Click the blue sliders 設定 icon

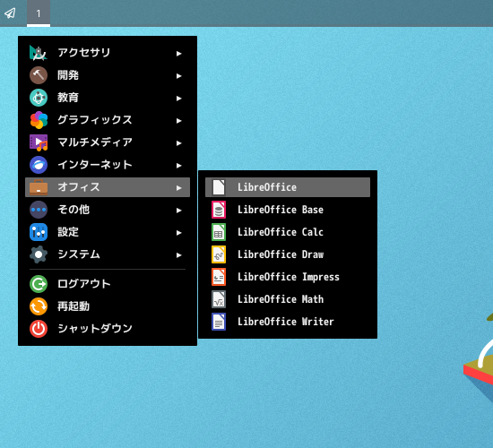pyautogui.click(x=39, y=232)
